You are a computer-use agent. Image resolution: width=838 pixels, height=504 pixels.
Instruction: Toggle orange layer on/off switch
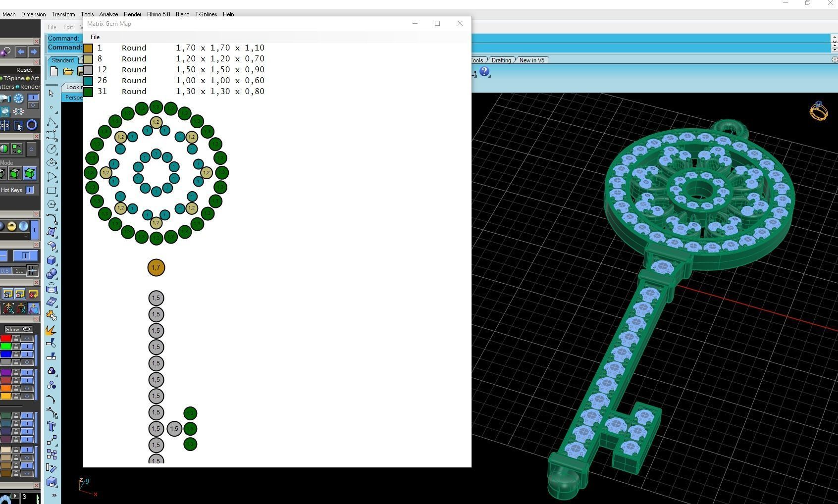pos(27,389)
